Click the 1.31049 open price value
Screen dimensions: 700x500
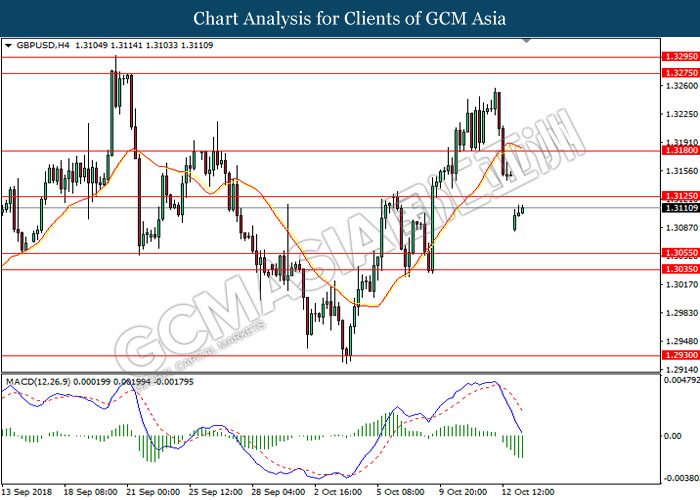(92, 45)
